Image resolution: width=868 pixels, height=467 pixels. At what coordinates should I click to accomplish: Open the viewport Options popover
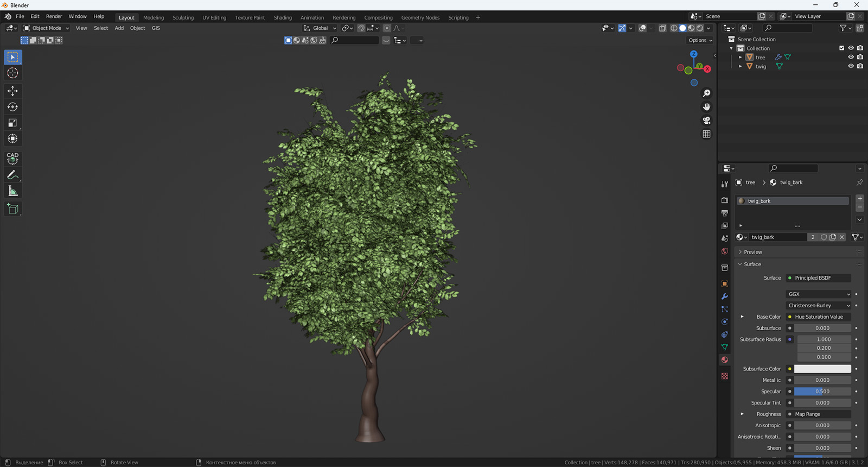[700, 40]
